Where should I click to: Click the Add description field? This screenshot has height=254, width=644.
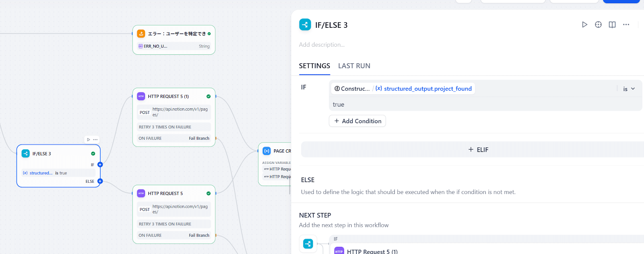click(322, 45)
